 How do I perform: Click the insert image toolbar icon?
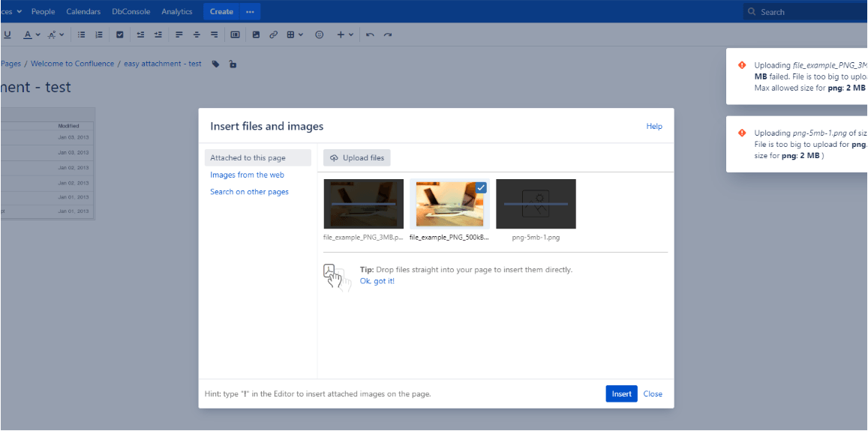256,34
